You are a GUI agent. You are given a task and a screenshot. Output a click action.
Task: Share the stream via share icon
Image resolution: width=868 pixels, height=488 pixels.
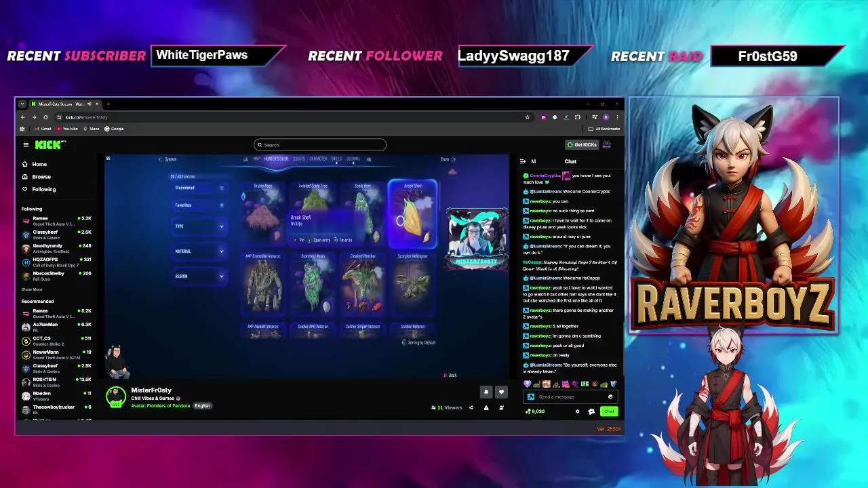pyautogui.click(x=471, y=407)
